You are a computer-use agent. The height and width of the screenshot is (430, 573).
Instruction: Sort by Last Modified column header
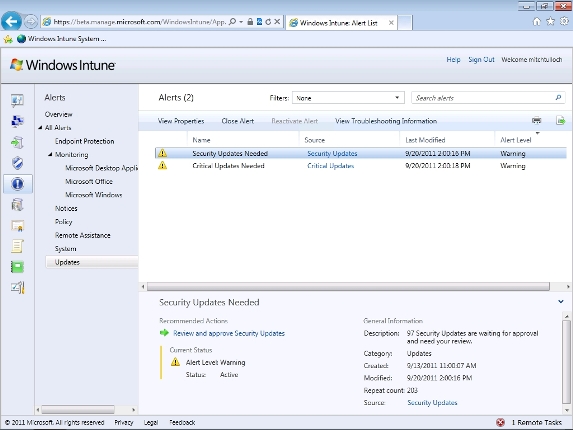click(x=425, y=140)
